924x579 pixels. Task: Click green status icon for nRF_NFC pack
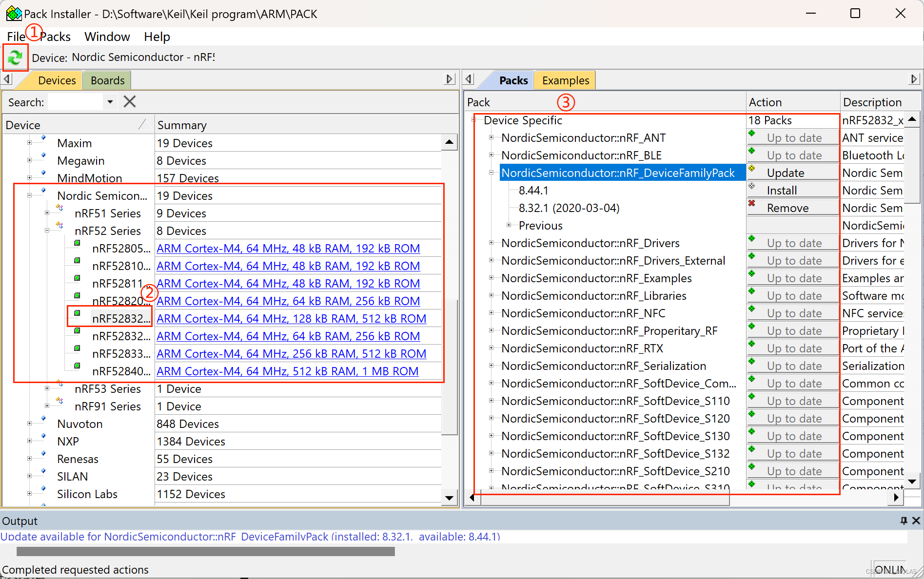752,309
